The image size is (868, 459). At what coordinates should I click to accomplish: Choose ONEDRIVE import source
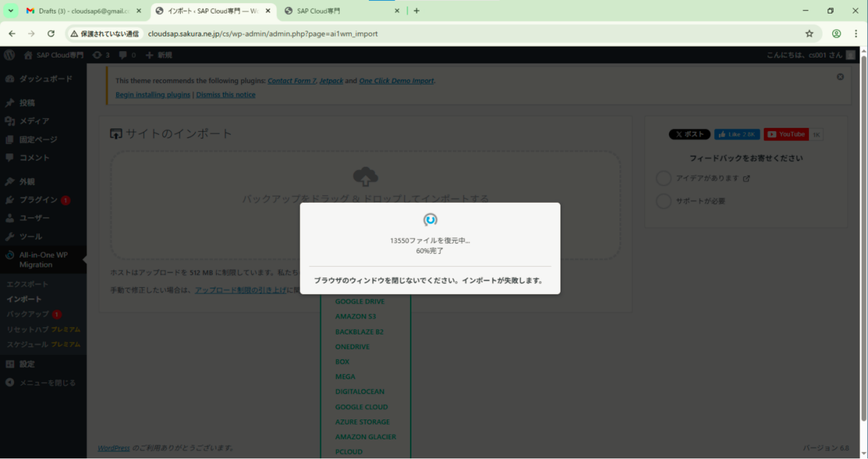coord(352,346)
